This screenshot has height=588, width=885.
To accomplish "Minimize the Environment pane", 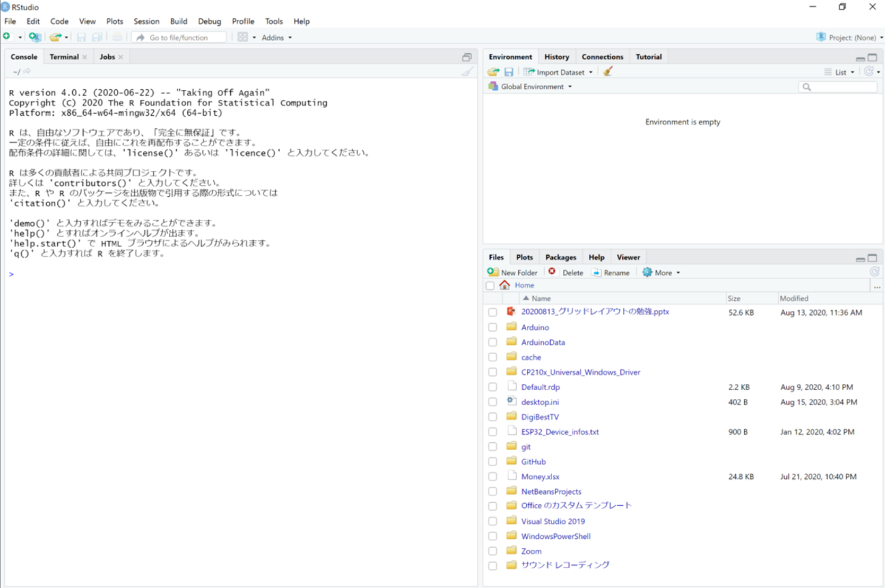I will [x=860, y=59].
